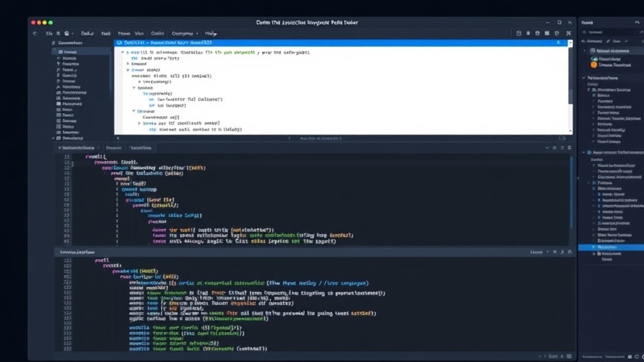Switch to the second tab above the middle editor
This screenshot has width=644, height=362.
[114, 148]
